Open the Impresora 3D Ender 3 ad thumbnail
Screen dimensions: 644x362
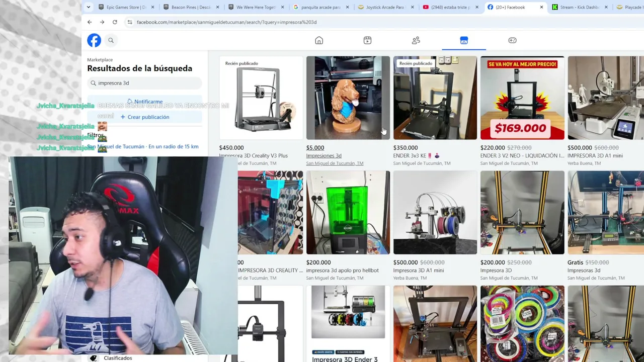(x=348, y=324)
